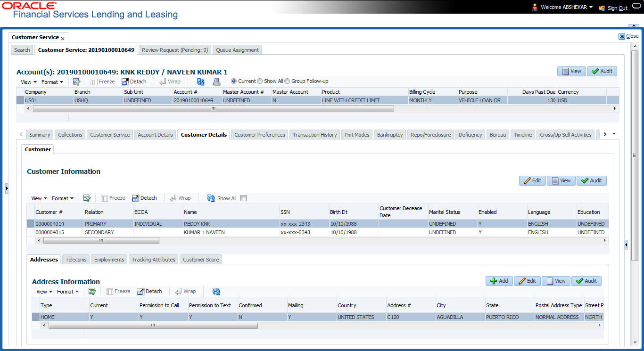Click Wrap in the Customer Information toolbar
The image size is (644, 351).
(180, 198)
